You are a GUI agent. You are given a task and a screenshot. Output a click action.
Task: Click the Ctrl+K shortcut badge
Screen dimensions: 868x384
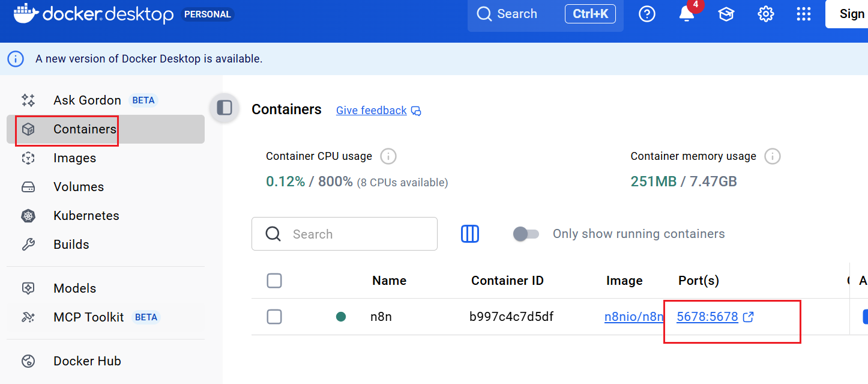tap(591, 14)
